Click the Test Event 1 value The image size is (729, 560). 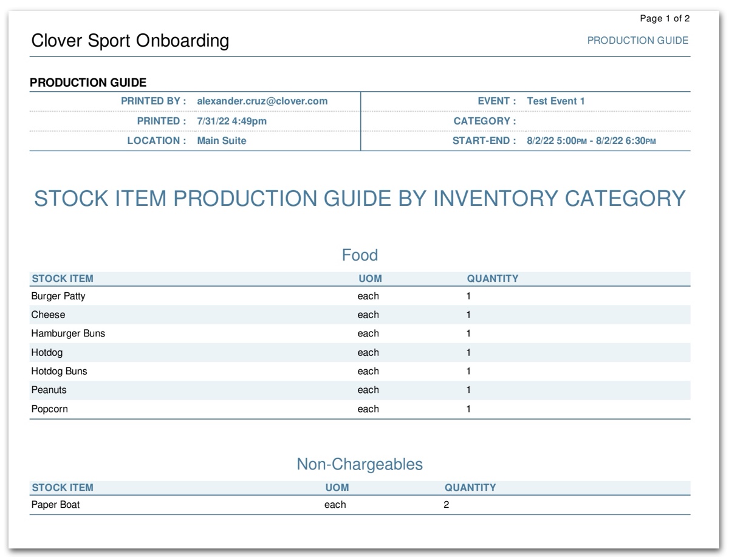[556, 101]
